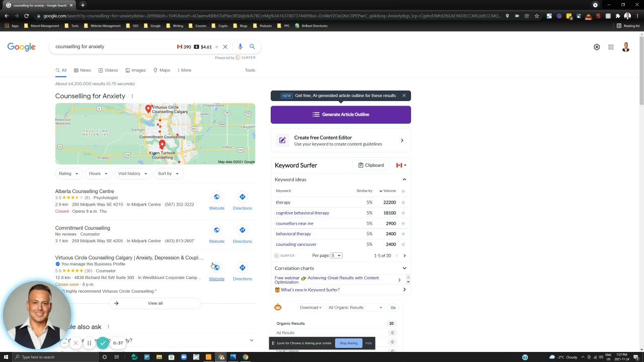
Task: Open the Google apps grid
Action: point(611,47)
